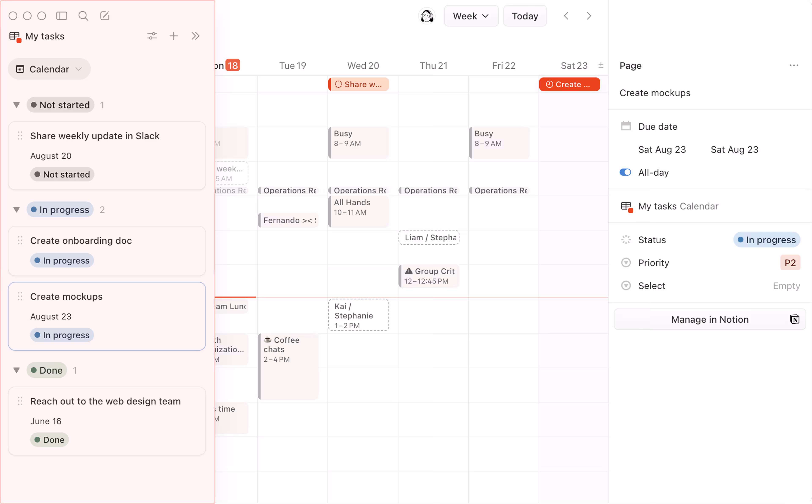The width and height of the screenshot is (812, 504).
Task: Collapse task panel with double chevron
Action: coord(196,36)
